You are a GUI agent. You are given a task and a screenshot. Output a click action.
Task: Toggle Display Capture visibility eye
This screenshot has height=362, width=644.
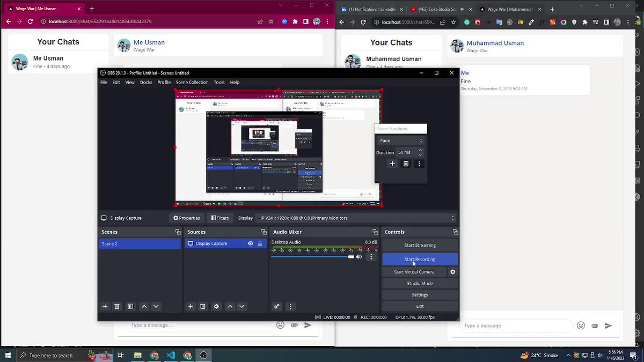coord(250,243)
